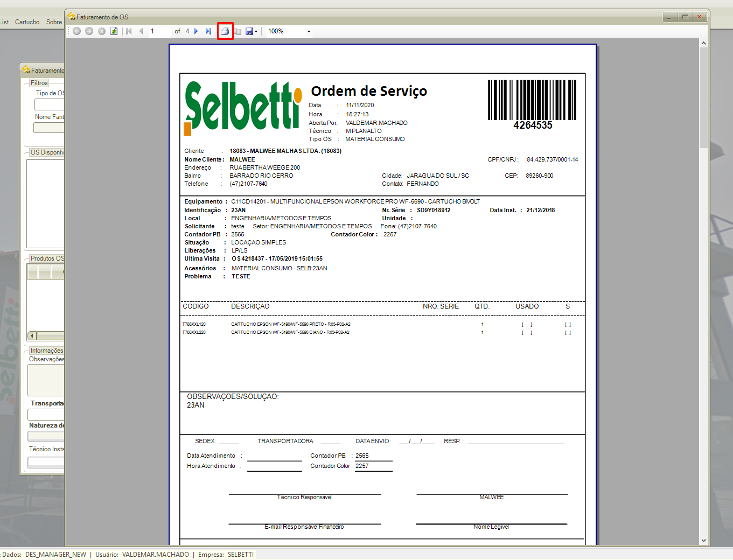Click the 'VALDEMAR.MACHADO' opener name in report
The image size is (733, 560).
(x=376, y=123)
